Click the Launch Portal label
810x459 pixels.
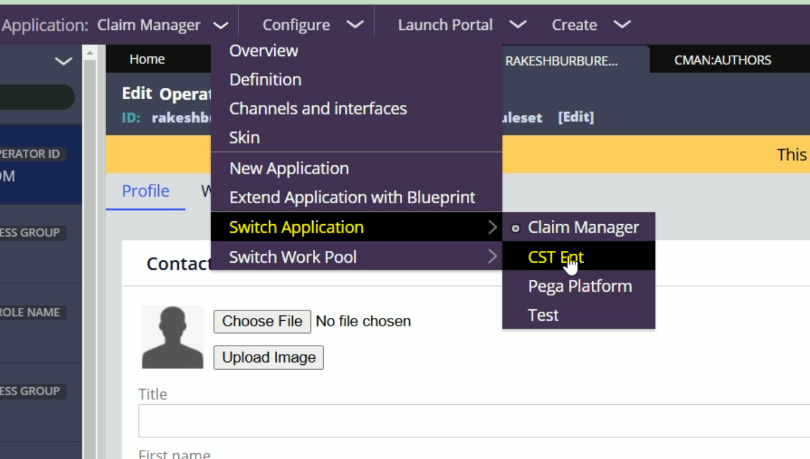pos(445,25)
